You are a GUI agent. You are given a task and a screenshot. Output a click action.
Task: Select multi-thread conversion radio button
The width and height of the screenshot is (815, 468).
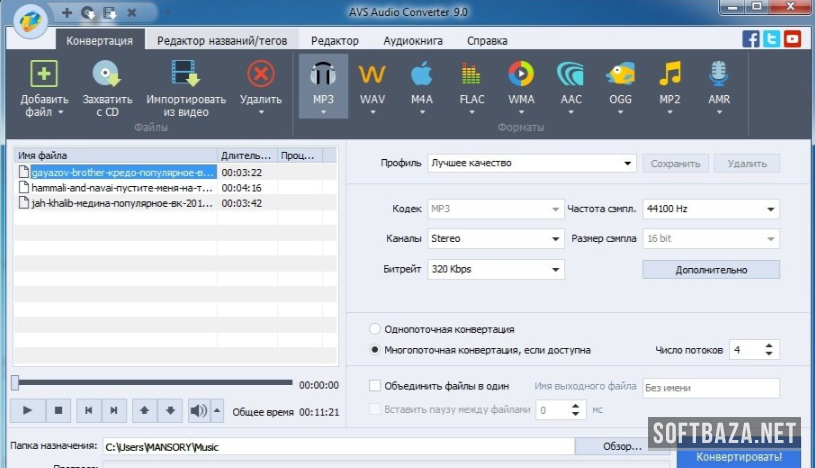(375, 350)
